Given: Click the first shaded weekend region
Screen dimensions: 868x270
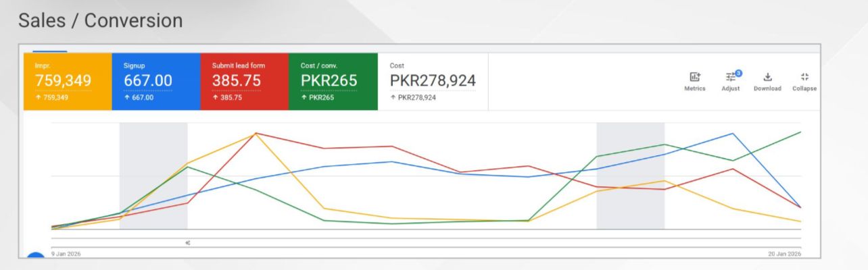Looking at the screenshot, I should click(153, 175).
